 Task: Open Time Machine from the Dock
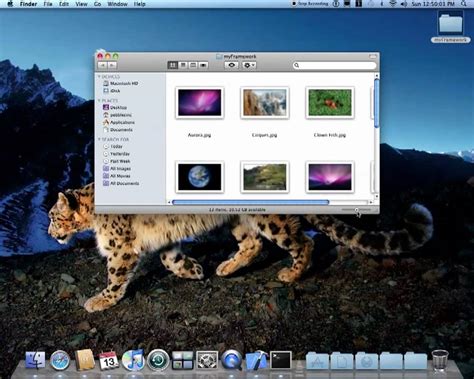click(x=158, y=360)
